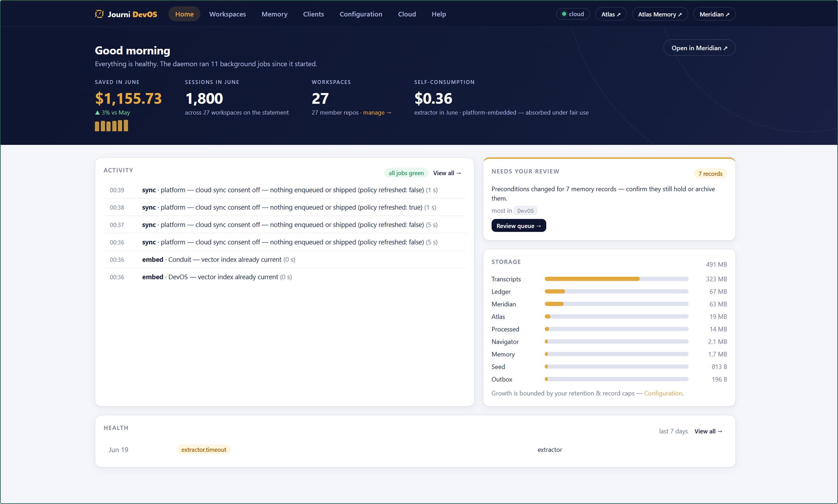Click the manage workspaces link
Image resolution: width=838 pixels, height=504 pixels.
pyautogui.click(x=377, y=112)
